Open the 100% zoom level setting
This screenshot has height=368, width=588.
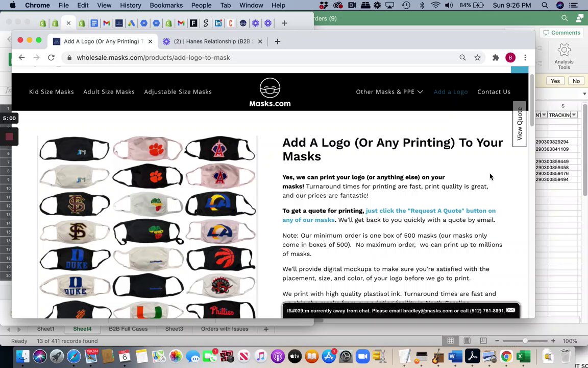pyautogui.click(x=570, y=341)
